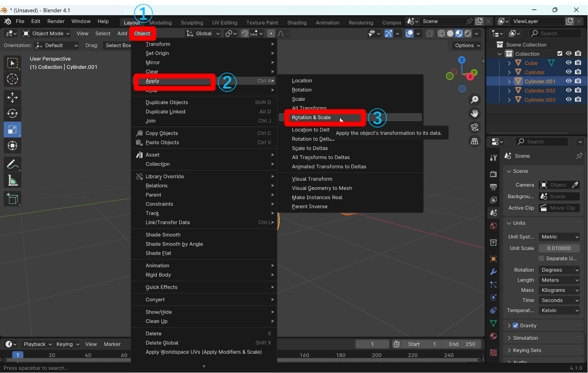Click the viewport zoom magnifier icon
Viewport: 588px width, 373px height.
pyautogui.click(x=475, y=99)
